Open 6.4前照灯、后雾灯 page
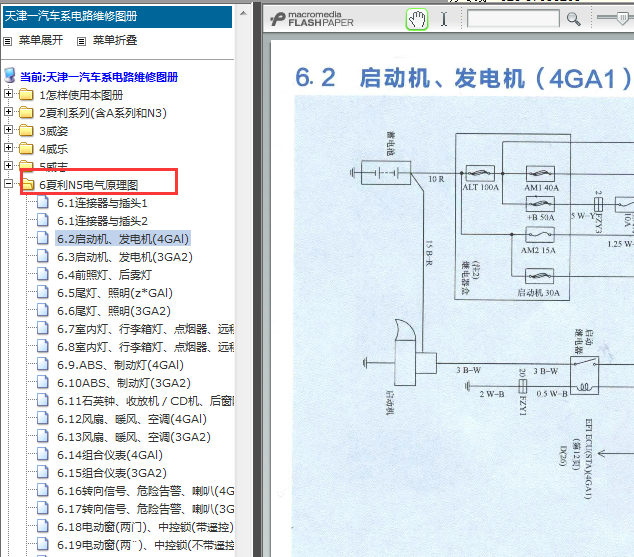634x557 pixels. pyautogui.click(x=104, y=275)
